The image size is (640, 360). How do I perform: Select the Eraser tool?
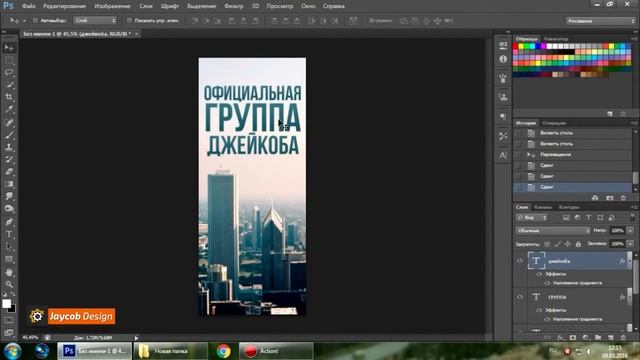(x=9, y=171)
